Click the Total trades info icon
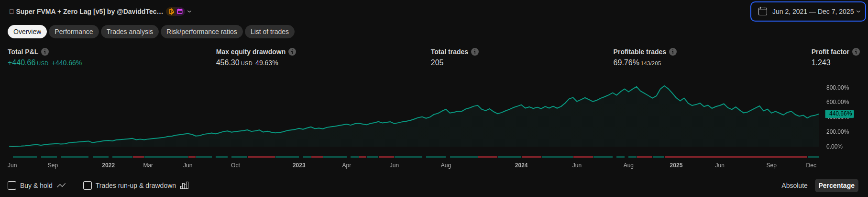Image resolution: width=868 pixels, height=197 pixels. tap(475, 52)
